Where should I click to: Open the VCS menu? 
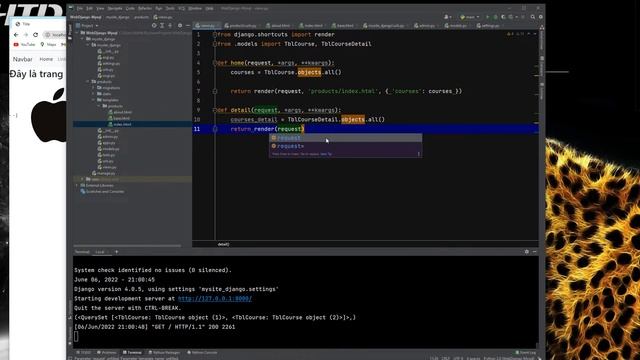tap(181, 8)
